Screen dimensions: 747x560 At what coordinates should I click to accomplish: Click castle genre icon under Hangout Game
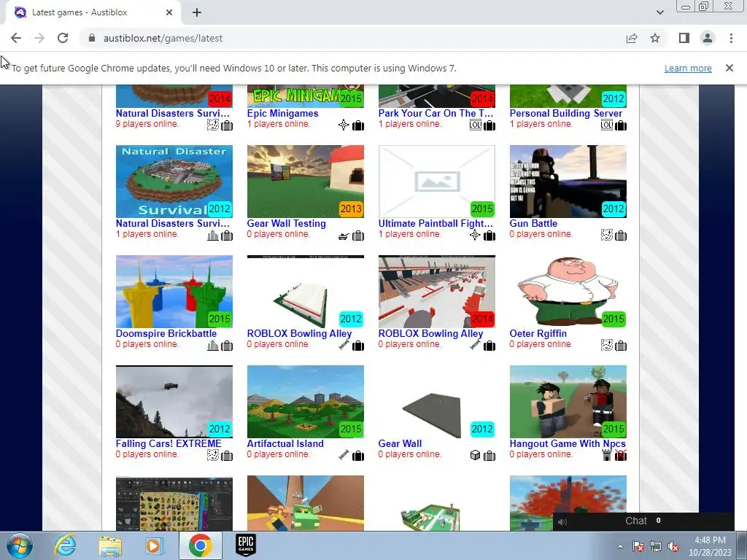coord(606,456)
